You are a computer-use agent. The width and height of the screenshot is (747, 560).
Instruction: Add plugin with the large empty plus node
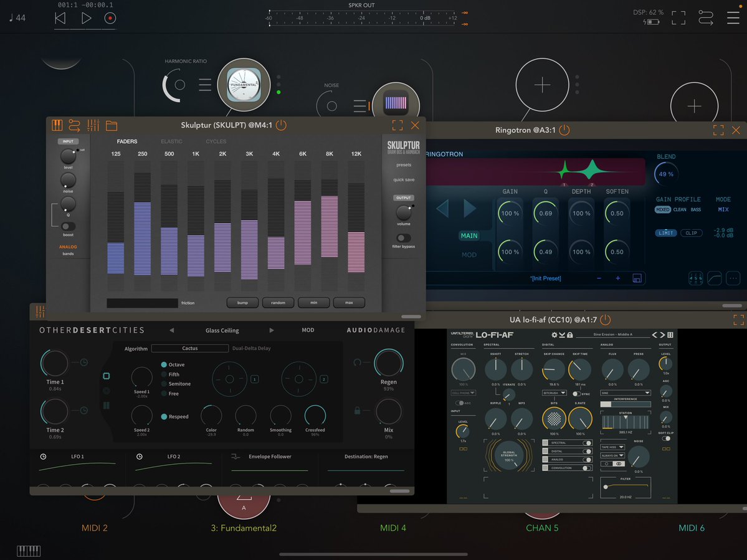pyautogui.click(x=542, y=85)
